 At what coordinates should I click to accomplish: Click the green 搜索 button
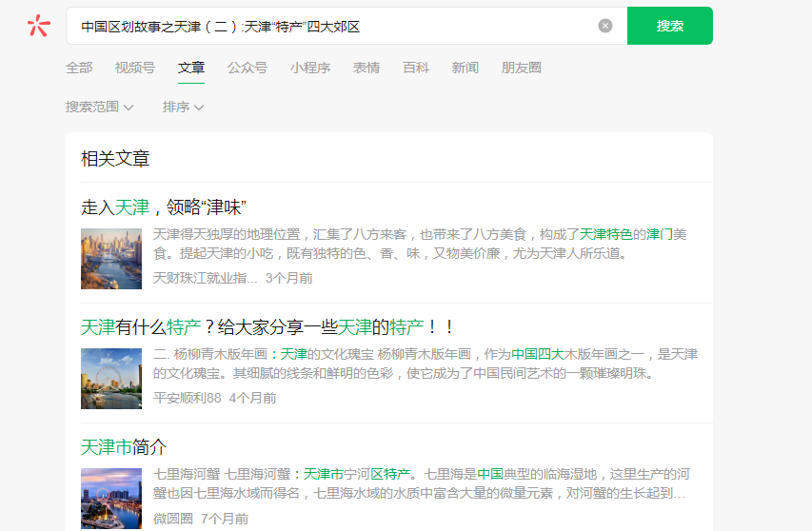click(x=669, y=26)
